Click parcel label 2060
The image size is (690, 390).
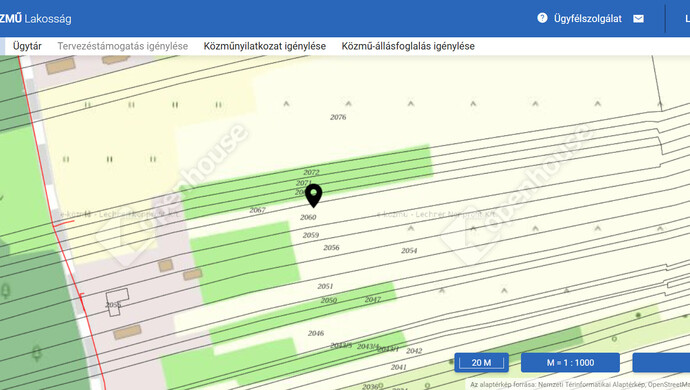(308, 217)
